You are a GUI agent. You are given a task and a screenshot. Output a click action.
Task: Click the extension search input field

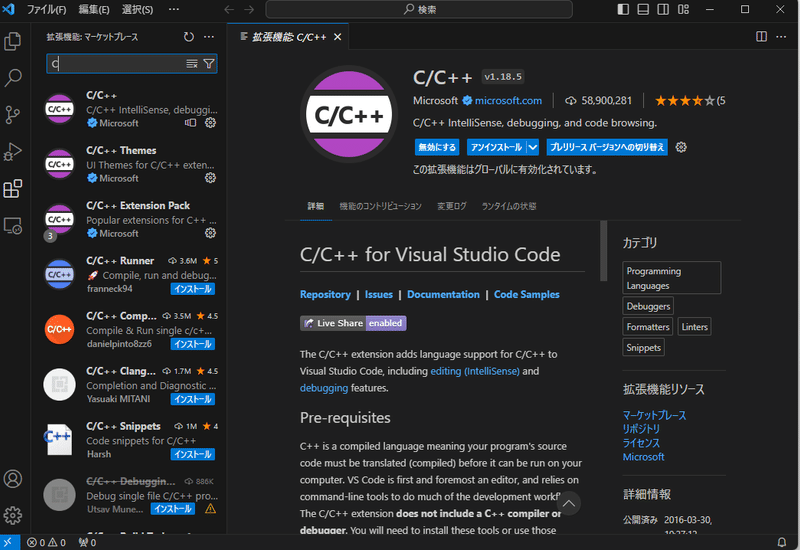pyautogui.click(x=116, y=64)
